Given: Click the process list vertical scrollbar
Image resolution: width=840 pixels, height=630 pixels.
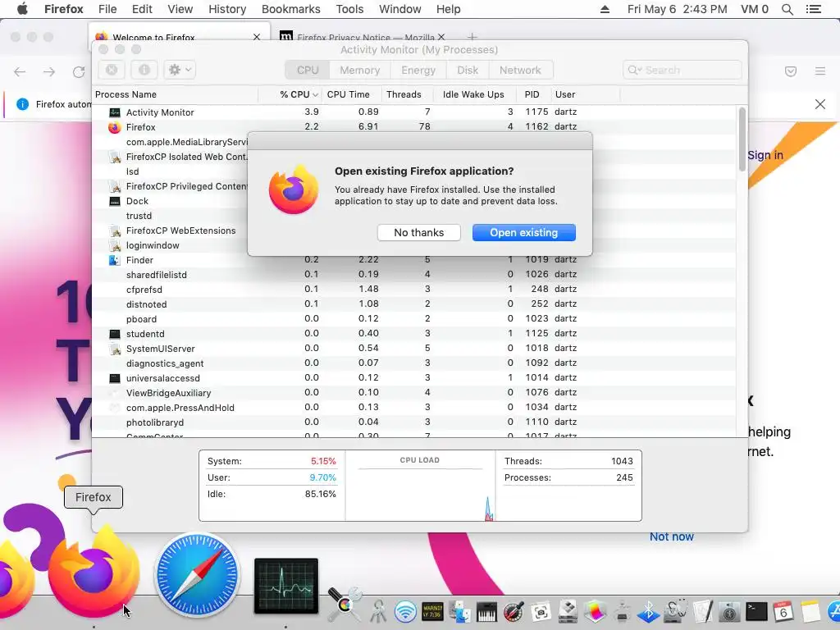Looking at the screenshot, I should click(x=742, y=139).
